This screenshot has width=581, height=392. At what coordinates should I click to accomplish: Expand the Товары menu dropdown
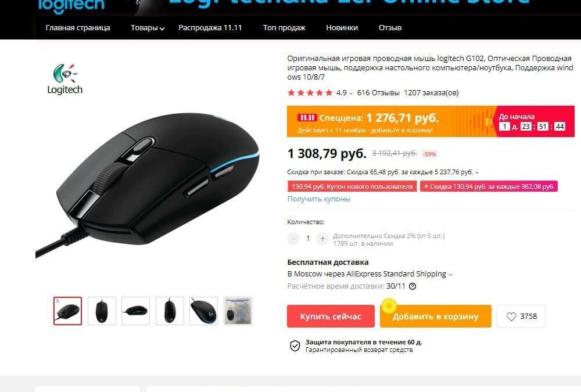pos(148,28)
